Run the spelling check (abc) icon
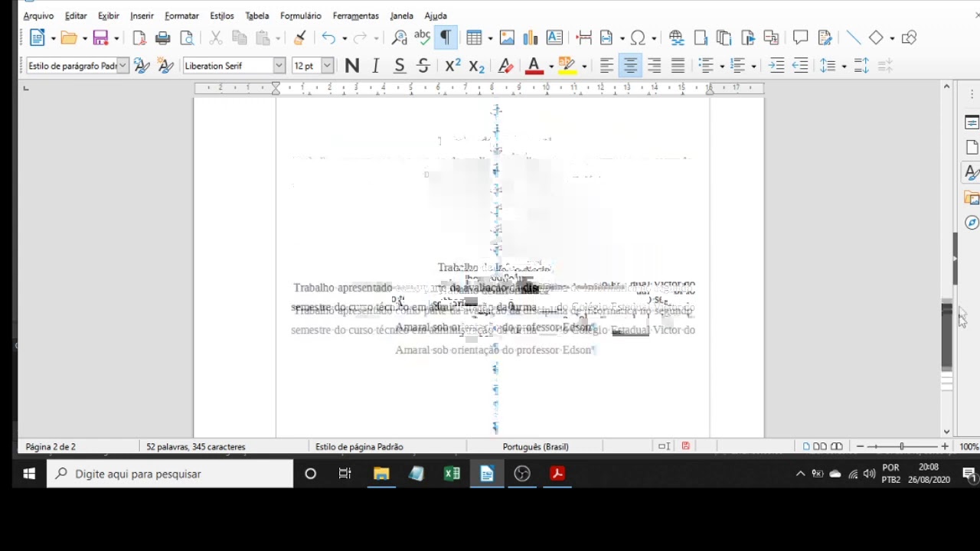The width and height of the screenshot is (980, 551). 422,37
